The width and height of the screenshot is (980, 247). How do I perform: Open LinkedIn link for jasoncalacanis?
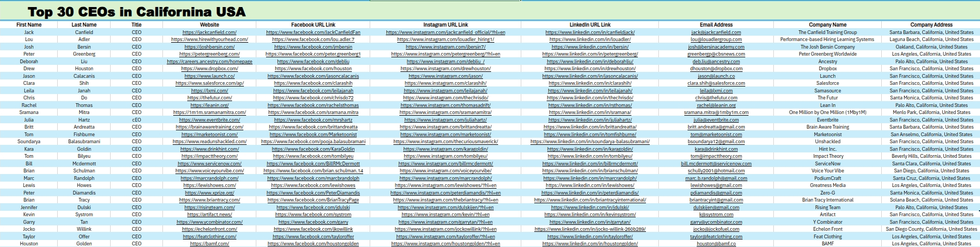tap(590, 76)
